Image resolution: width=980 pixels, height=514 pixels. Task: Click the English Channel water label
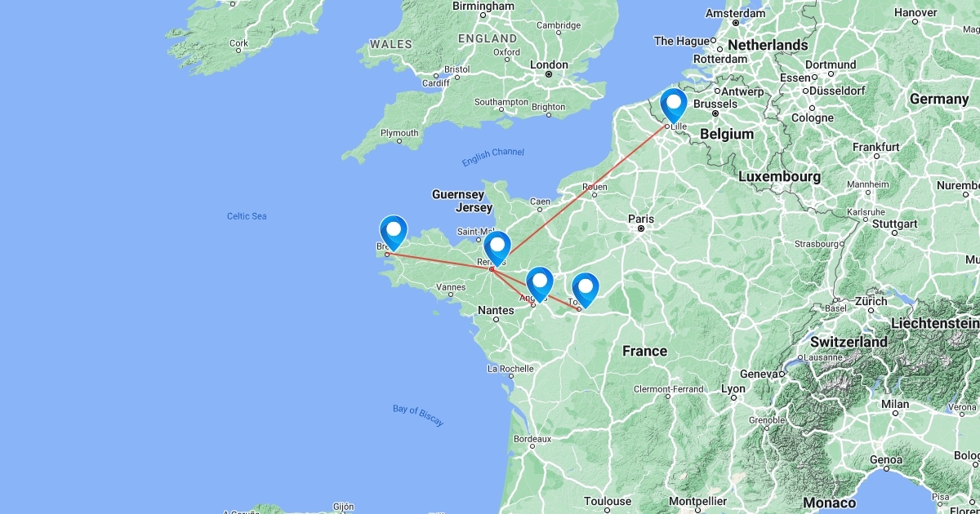493,157
